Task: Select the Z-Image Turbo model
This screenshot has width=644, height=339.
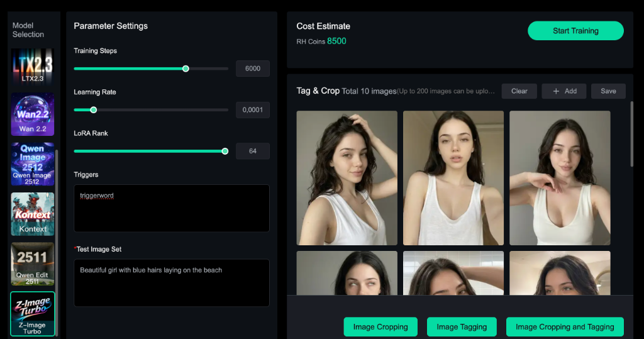Action: point(33,314)
